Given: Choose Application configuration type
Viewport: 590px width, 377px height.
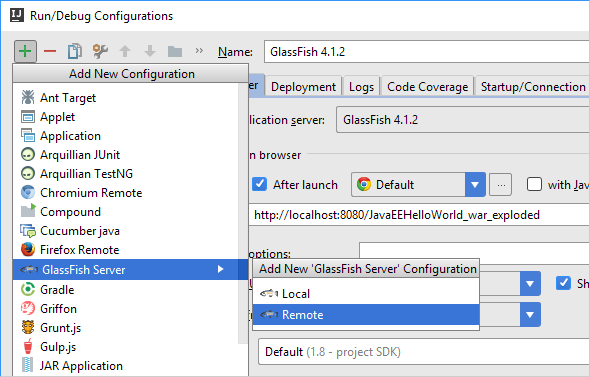Looking at the screenshot, I should (126, 135).
